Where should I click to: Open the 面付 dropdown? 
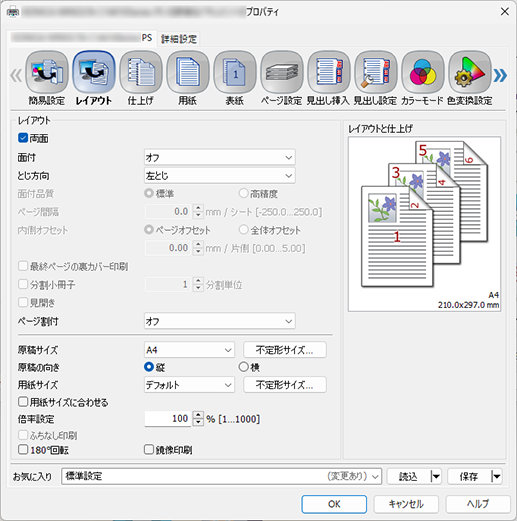(220, 157)
